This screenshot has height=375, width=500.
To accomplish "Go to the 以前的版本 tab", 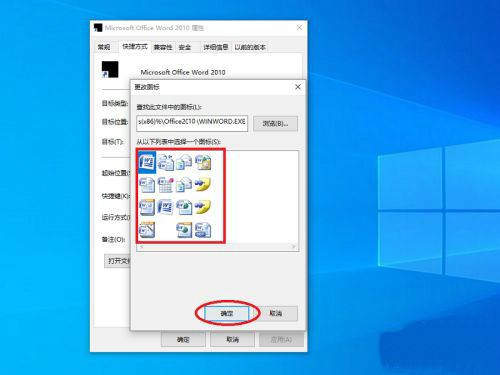I will pos(250,47).
